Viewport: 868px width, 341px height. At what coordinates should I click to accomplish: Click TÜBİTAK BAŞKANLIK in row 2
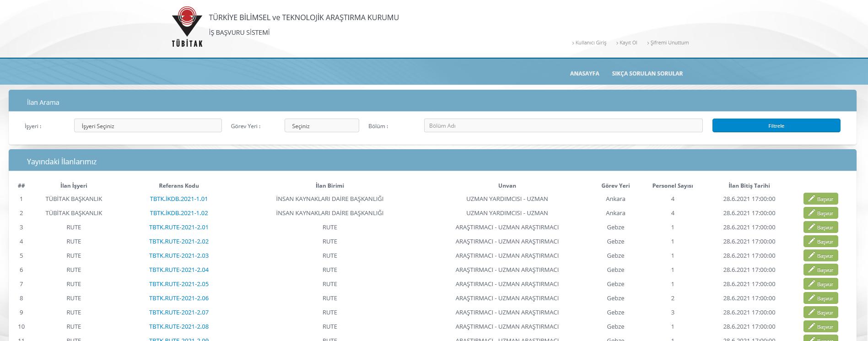point(74,213)
